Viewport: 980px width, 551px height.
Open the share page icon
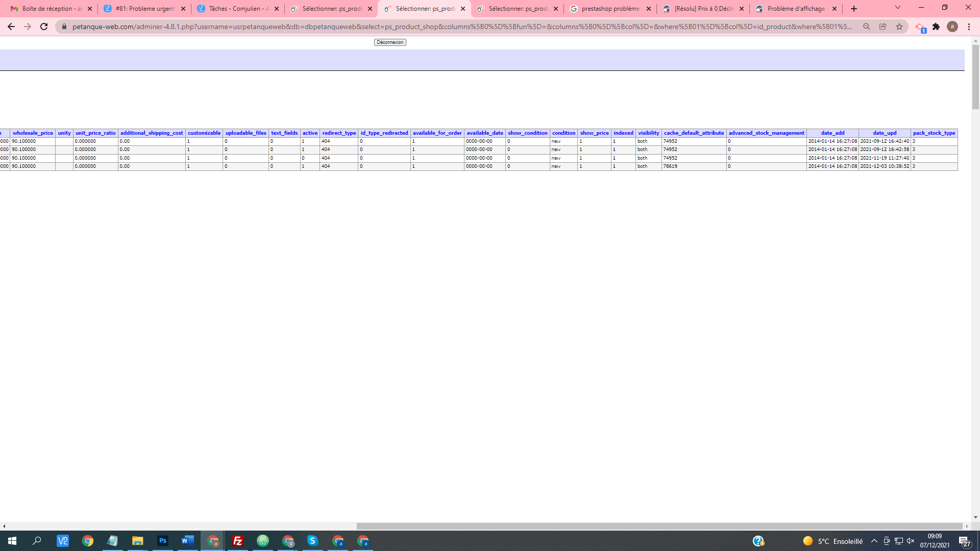click(x=883, y=27)
